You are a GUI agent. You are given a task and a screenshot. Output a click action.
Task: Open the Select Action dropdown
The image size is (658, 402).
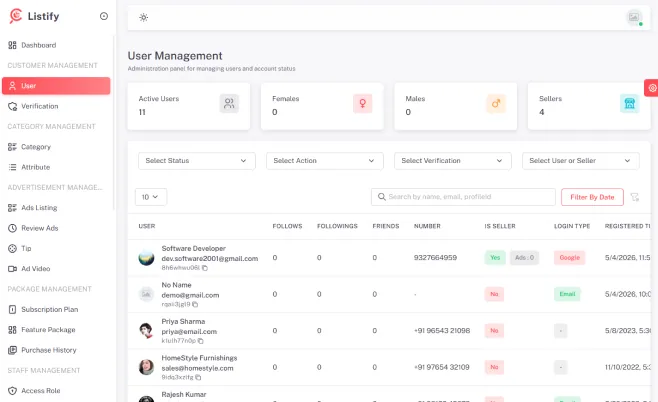(x=325, y=161)
